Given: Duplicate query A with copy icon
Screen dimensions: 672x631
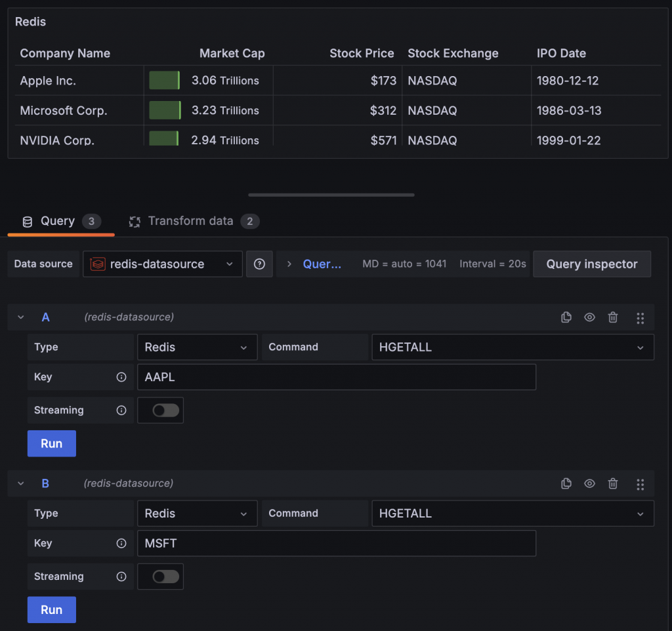Looking at the screenshot, I should pyautogui.click(x=566, y=317).
